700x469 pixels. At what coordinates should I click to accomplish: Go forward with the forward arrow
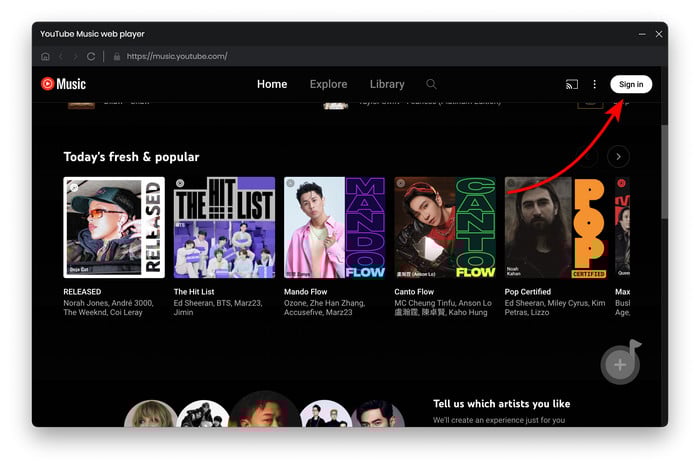click(x=75, y=56)
